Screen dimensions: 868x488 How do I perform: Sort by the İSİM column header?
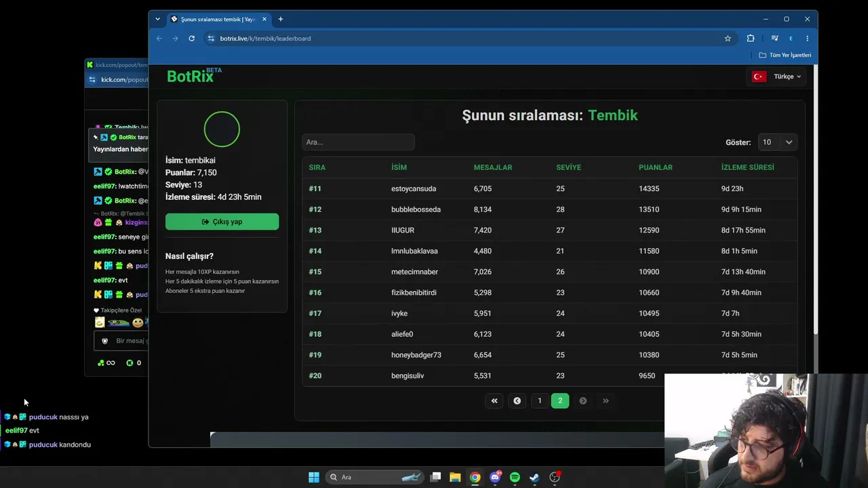pyautogui.click(x=399, y=167)
